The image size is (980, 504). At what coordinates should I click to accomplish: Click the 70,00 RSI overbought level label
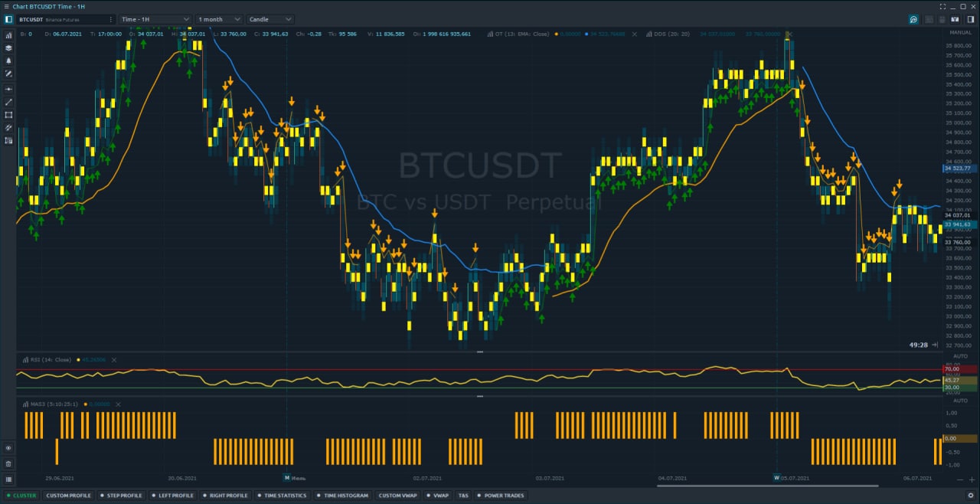pyautogui.click(x=960, y=369)
